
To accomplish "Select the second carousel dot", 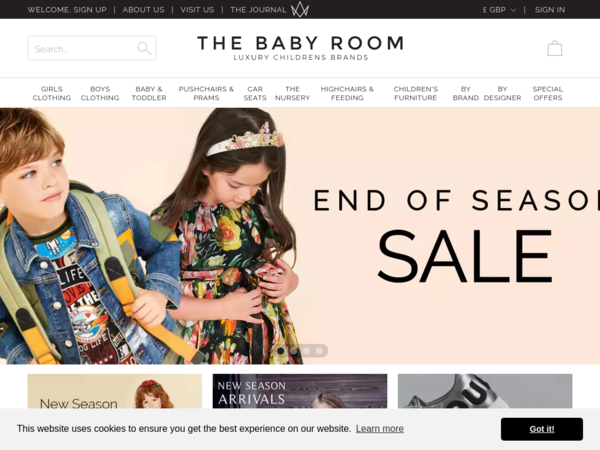I will (293, 351).
